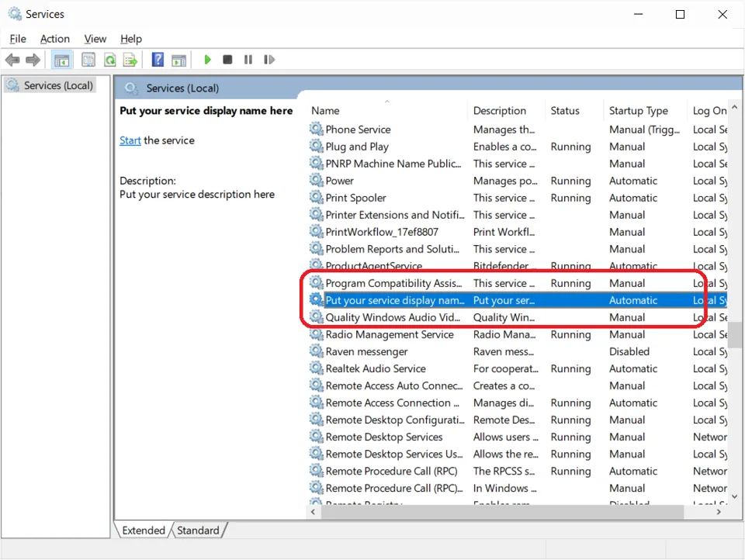Open the Properties toolbar icon

click(88, 60)
